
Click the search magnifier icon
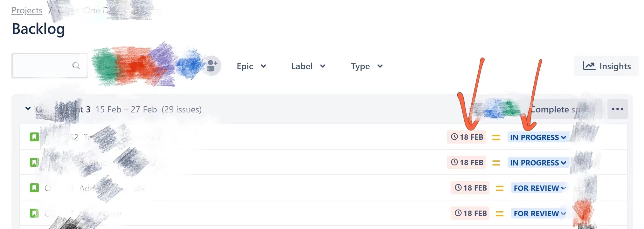click(x=76, y=66)
